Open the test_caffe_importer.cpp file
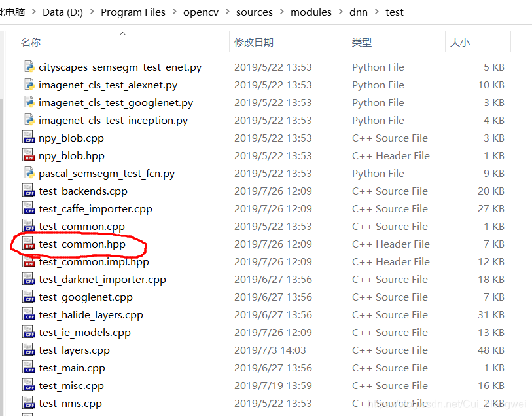 [x=29, y=208]
